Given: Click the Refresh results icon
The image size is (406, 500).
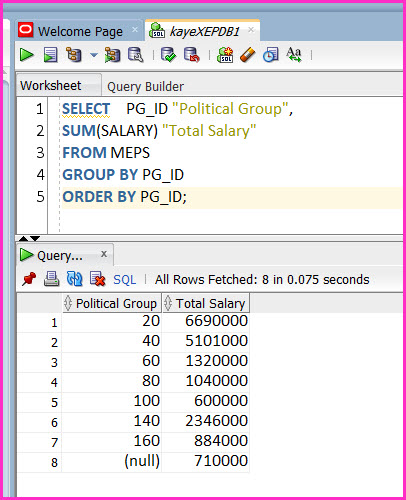Looking at the screenshot, I should click(74, 279).
